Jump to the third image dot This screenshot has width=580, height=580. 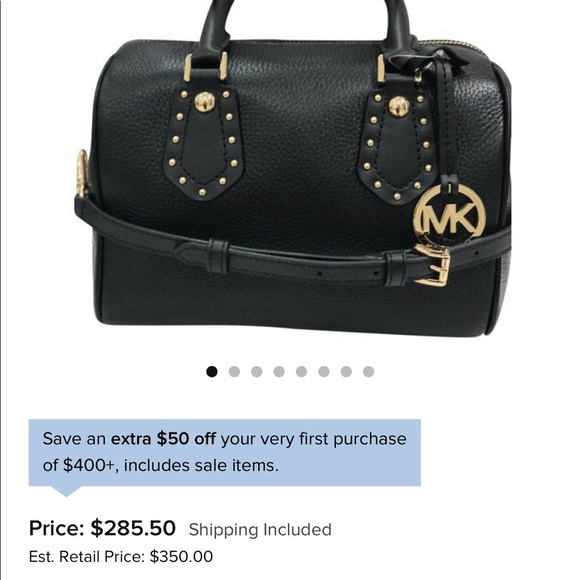point(256,371)
